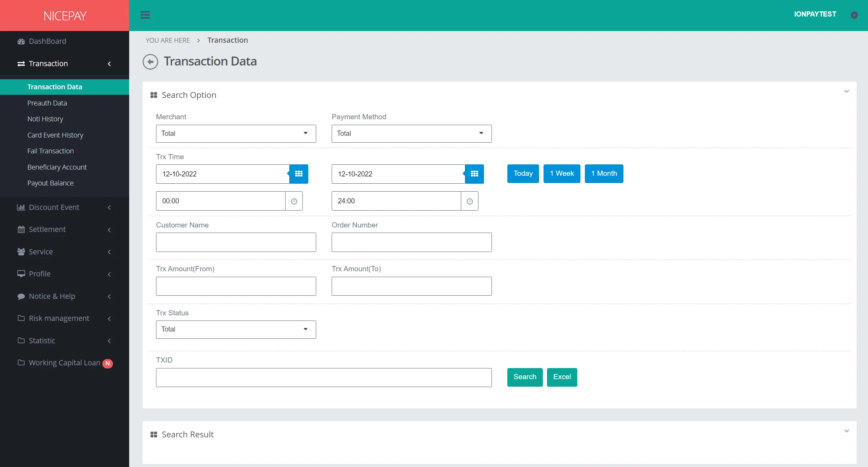The image size is (868, 467).
Task: Click the Transaction sidebar icon
Action: point(21,63)
